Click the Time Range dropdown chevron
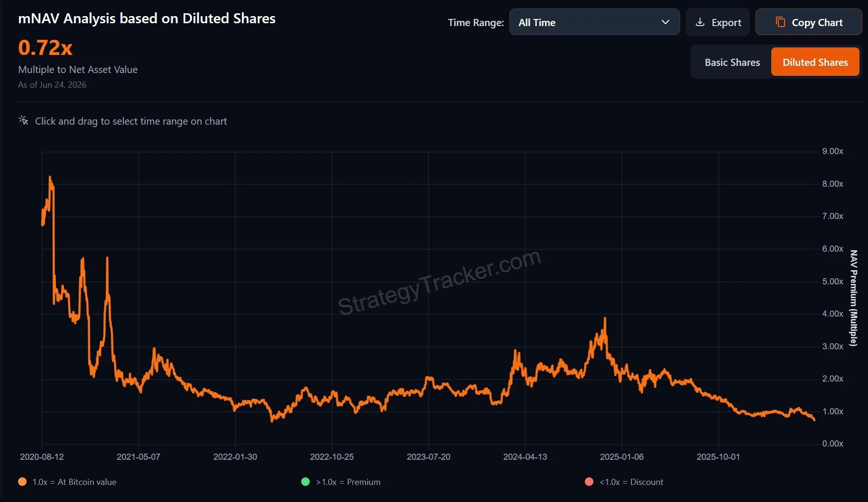The height and width of the screenshot is (502, 868). click(x=665, y=22)
